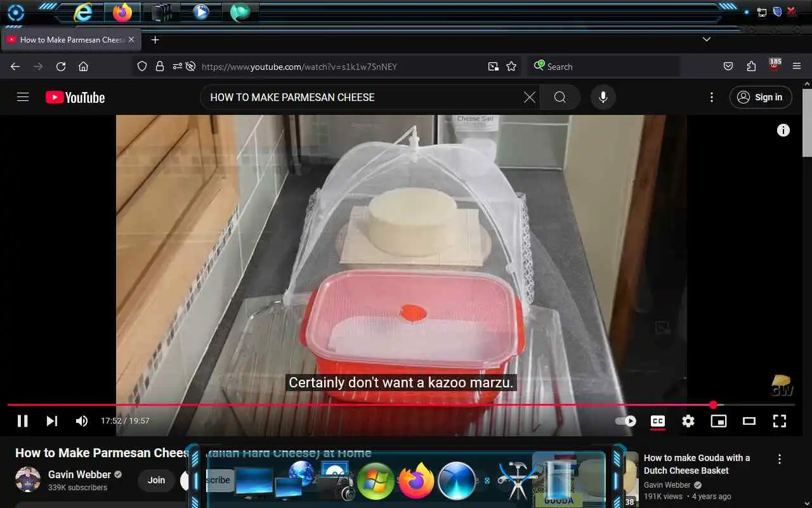Skip to the next video
Viewport: 812px width, 508px height.
pos(52,421)
